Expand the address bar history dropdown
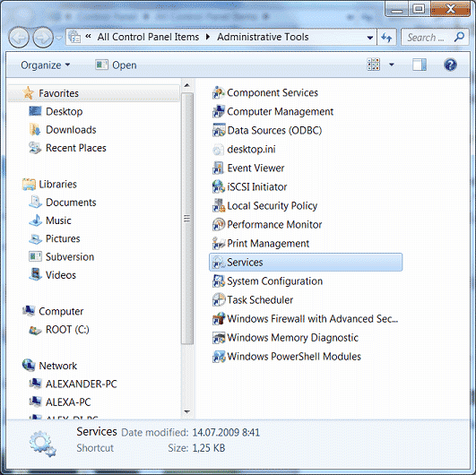 [x=369, y=38]
